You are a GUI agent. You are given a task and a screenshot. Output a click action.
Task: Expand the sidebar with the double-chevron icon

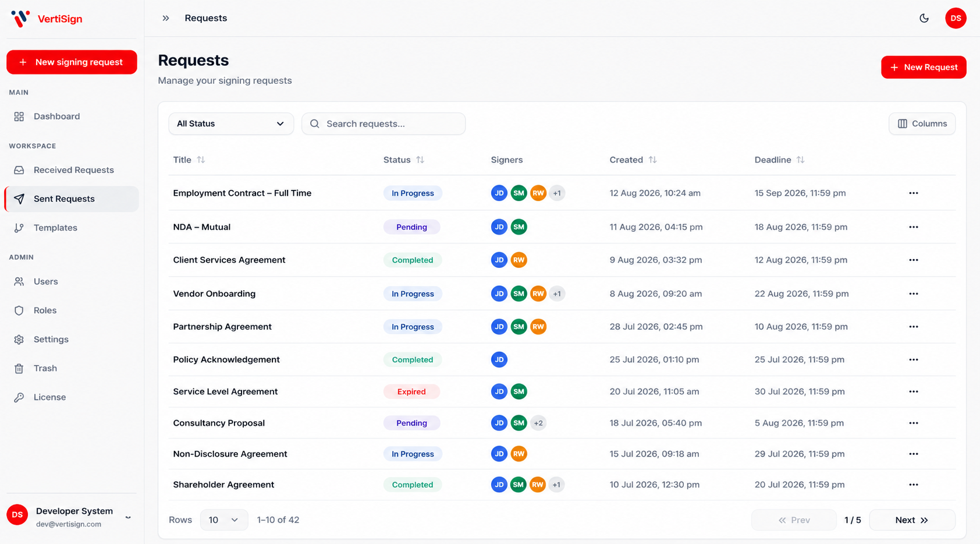pyautogui.click(x=166, y=18)
